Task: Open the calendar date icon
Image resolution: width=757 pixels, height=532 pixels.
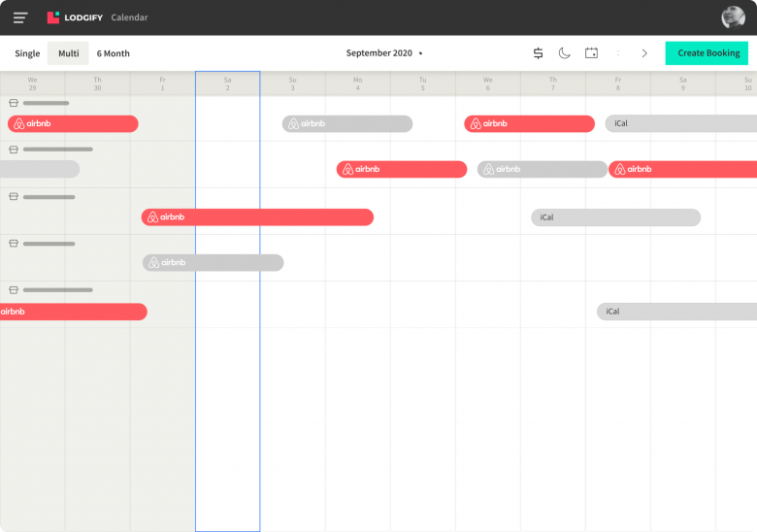Action: click(x=591, y=53)
